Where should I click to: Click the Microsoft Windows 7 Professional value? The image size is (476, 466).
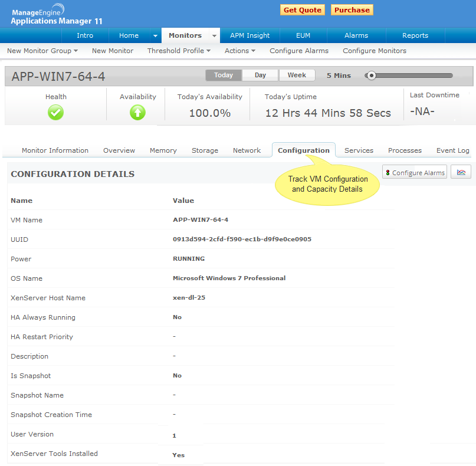229,278
